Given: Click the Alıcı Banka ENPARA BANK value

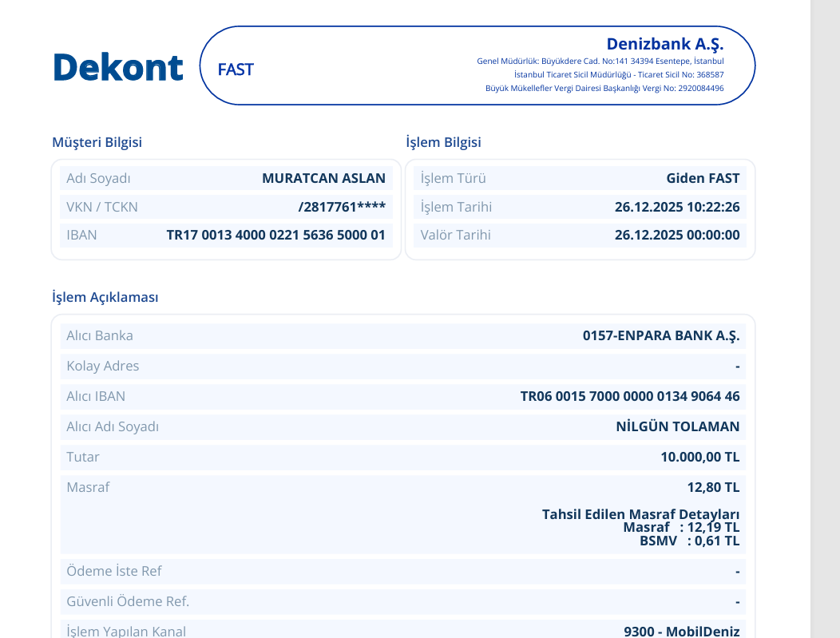Looking at the screenshot, I should coord(661,336).
